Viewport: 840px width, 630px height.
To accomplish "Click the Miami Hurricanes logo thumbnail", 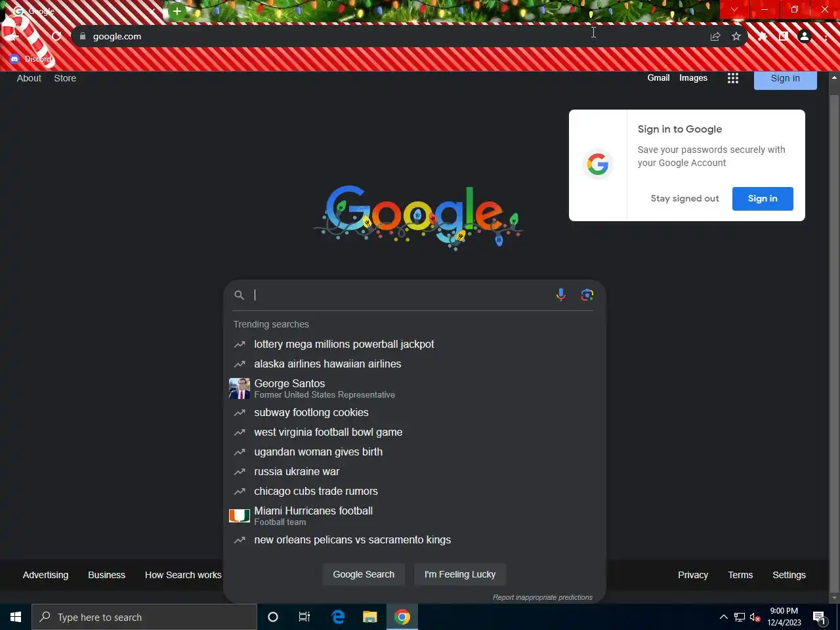I will click(240, 516).
